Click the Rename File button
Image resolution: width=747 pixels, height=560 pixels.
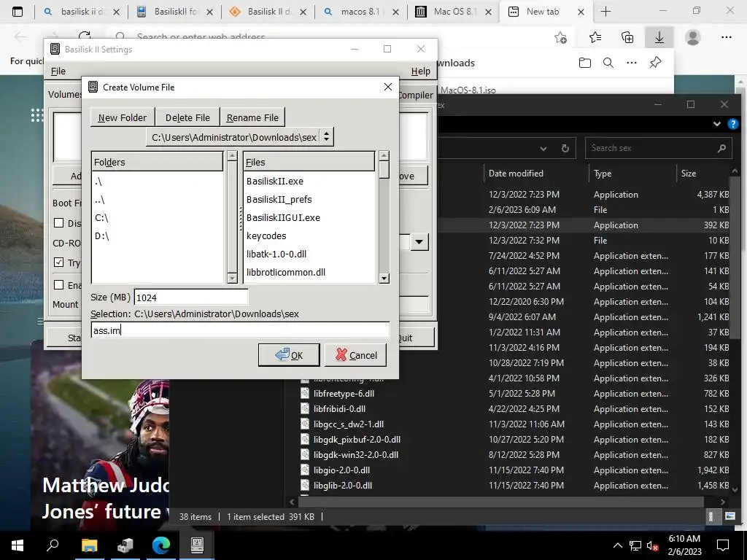252,117
